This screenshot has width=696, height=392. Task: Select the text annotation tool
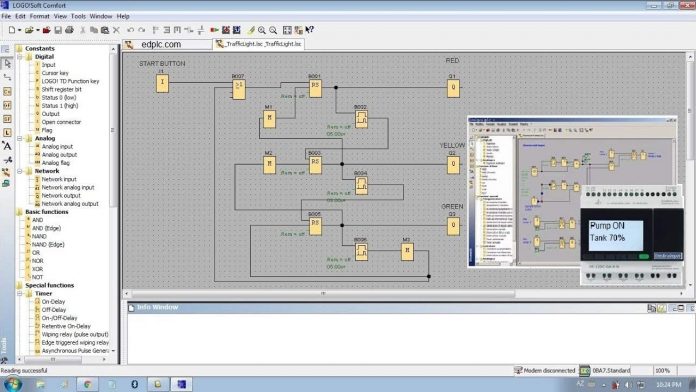click(x=7, y=146)
